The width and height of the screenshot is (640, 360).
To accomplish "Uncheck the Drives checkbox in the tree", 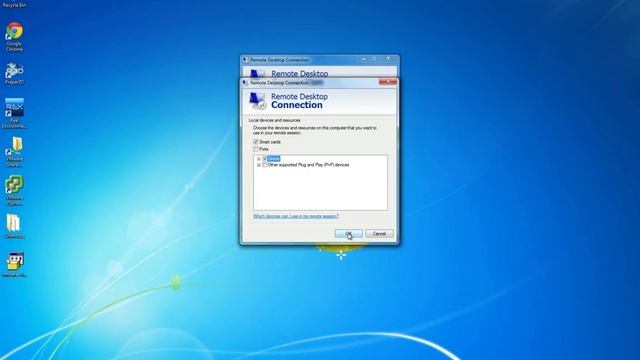I will pyautogui.click(x=265, y=158).
